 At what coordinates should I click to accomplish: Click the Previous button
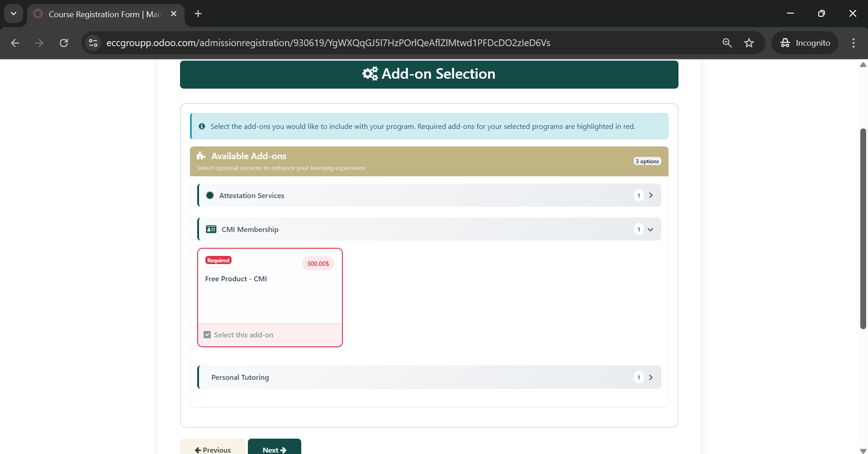pos(213,449)
